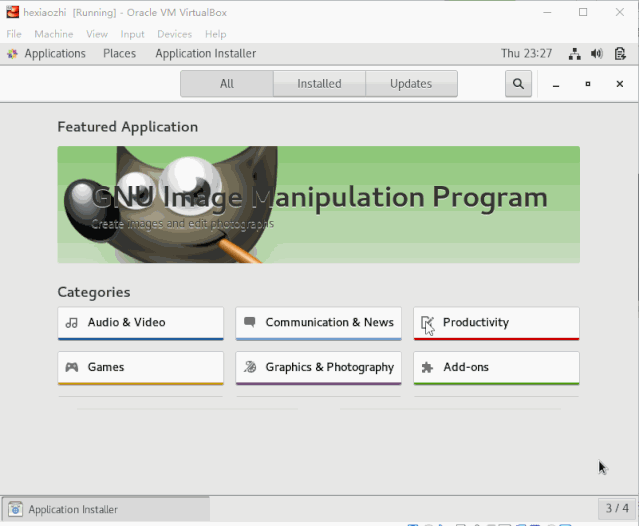Click the 3 / 4 workspace switcher
639x526 pixels.
(617, 508)
